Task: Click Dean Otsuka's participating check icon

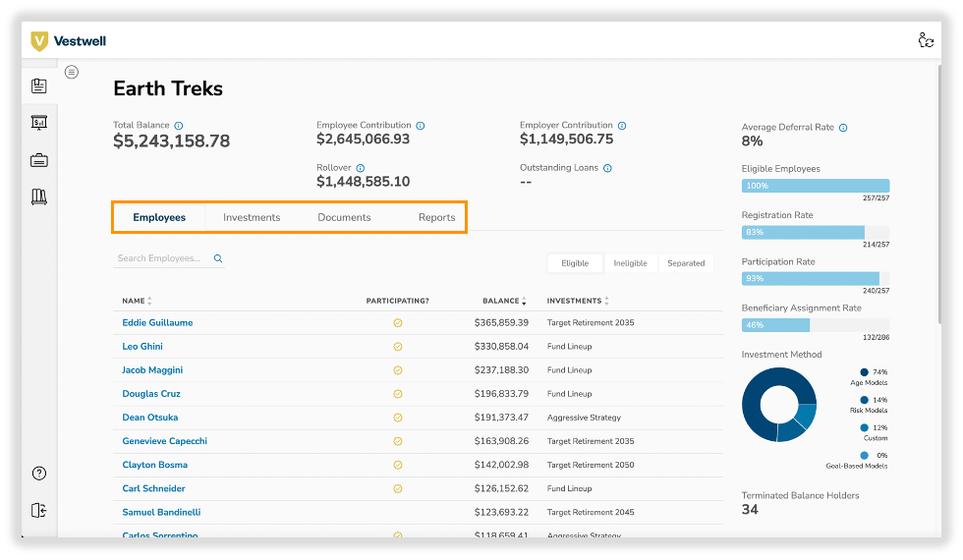Action: pyautogui.click(x=398, y=418)
